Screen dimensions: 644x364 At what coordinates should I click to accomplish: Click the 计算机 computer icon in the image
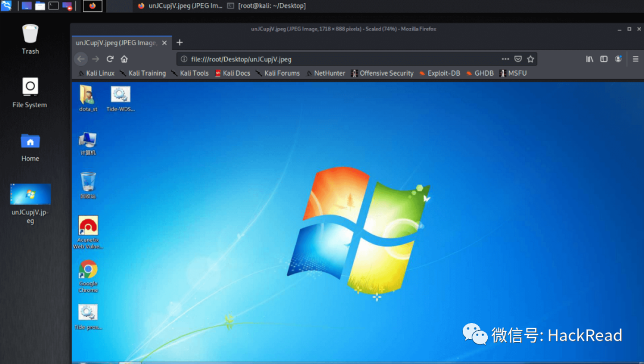(88, 144)
